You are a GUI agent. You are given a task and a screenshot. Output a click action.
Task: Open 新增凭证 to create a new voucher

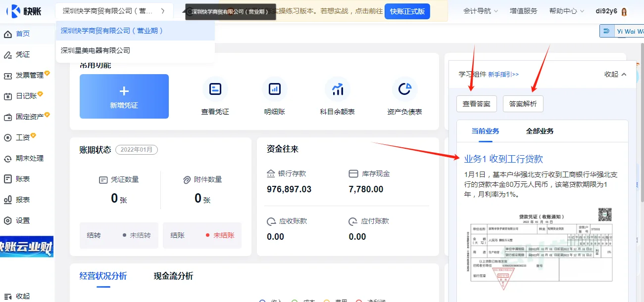pyautogui.click(x=124, y=96)
